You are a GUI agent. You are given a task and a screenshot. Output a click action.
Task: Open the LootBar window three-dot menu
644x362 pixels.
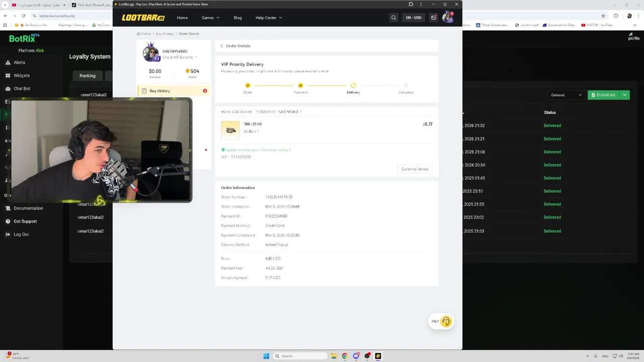pos(421,4)
